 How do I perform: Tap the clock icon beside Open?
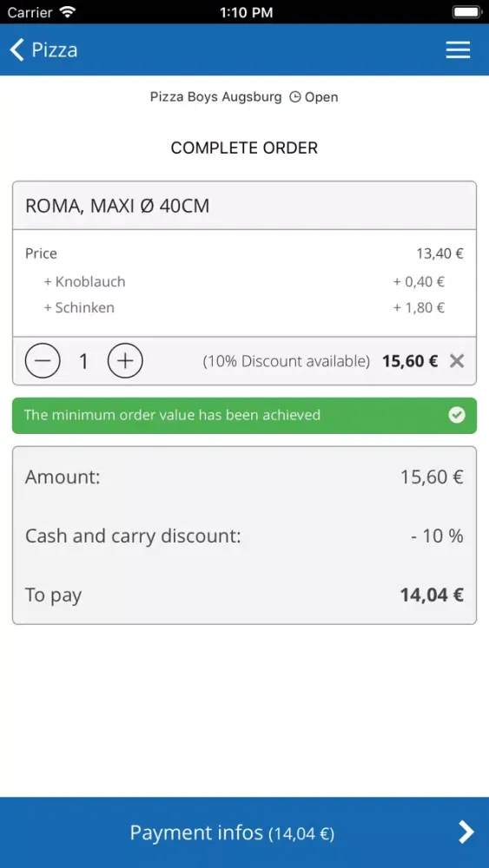295,97
